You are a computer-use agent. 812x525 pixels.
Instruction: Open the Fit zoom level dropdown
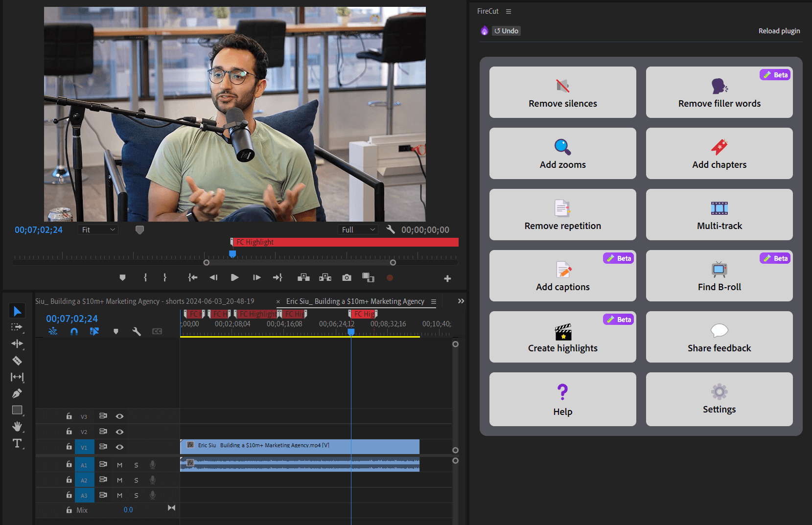click(x=98, y=229)
